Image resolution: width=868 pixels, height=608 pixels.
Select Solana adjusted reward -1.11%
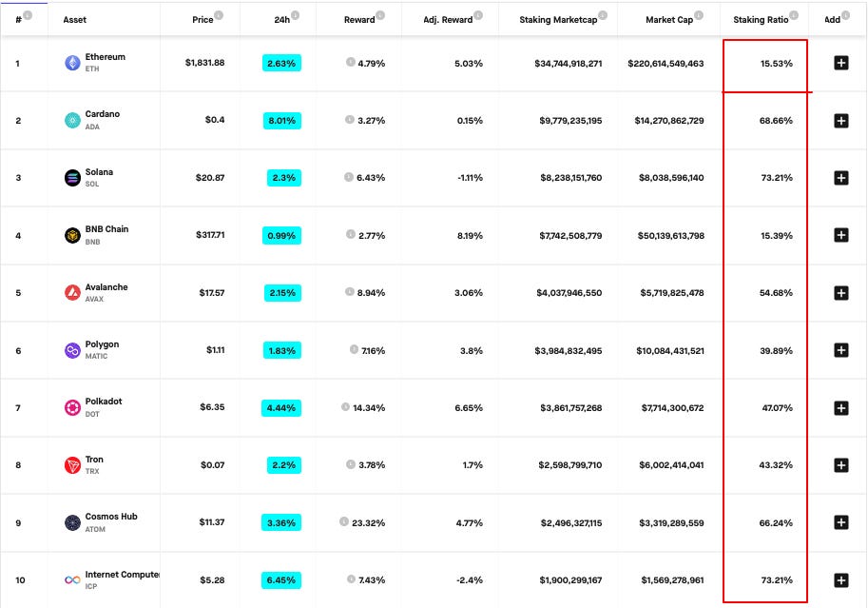tap(470, 178)
